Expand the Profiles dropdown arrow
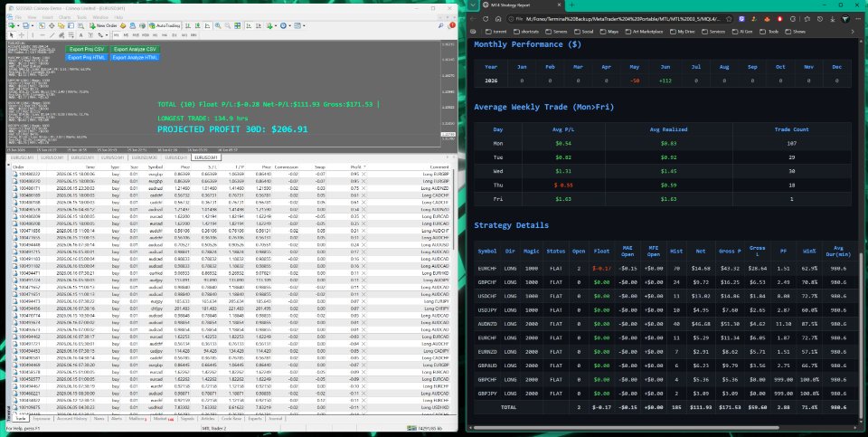 (33, 25)
